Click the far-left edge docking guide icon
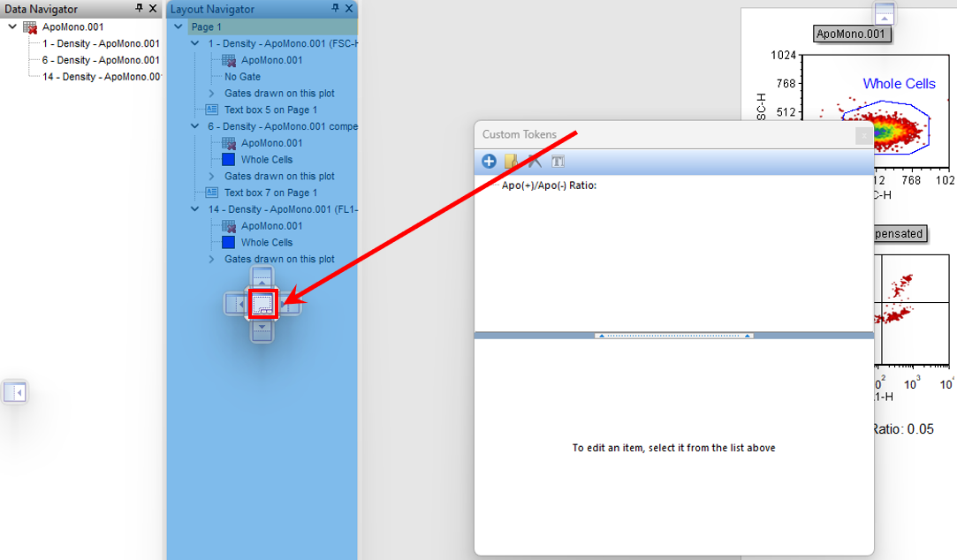This screenshot has width=957, height=560. (x=15, y=391)
